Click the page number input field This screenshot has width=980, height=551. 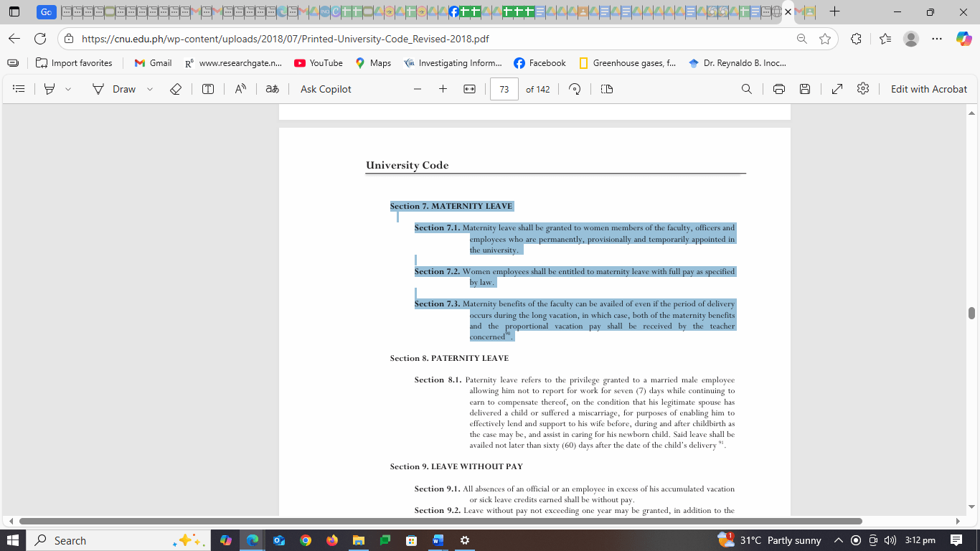tap(504, 89)
